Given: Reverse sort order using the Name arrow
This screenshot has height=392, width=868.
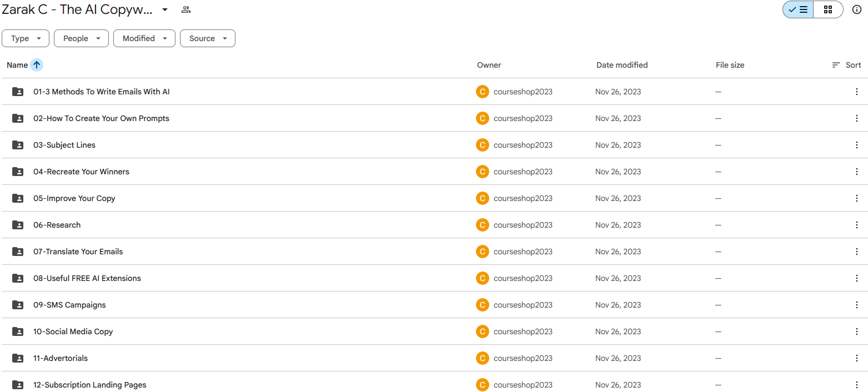Looking at the screenshot, I should [37, 65].
